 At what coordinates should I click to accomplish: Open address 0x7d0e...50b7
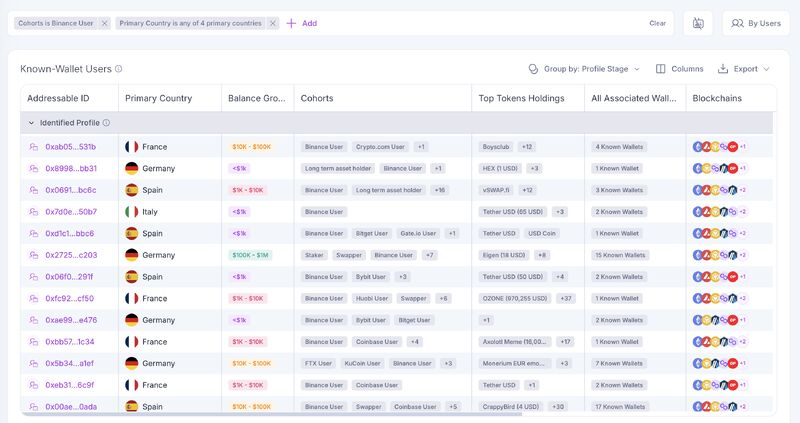pyautogui.click(x=71, y=212)
